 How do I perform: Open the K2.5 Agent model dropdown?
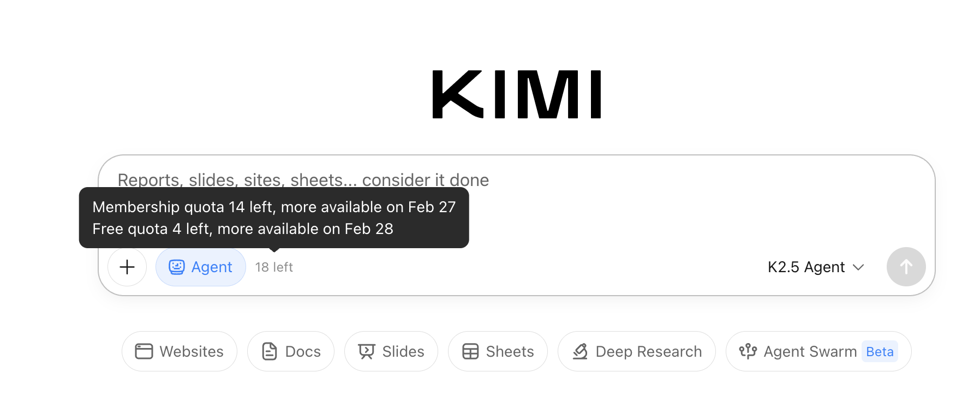[x=806, y=267]
